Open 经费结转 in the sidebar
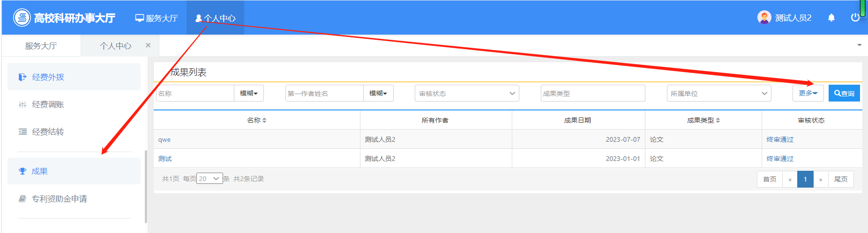 pyautogui.click(x=48, y=132)
